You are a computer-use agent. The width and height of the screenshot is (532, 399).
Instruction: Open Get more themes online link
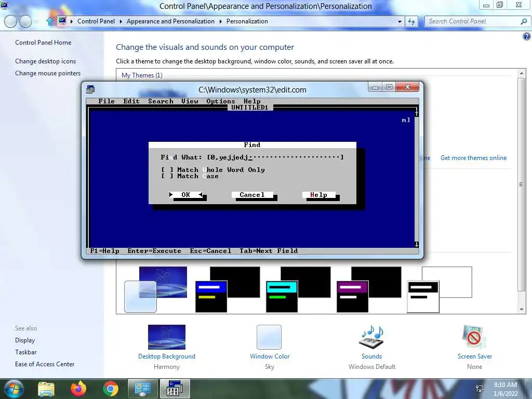tap(473, 158)
